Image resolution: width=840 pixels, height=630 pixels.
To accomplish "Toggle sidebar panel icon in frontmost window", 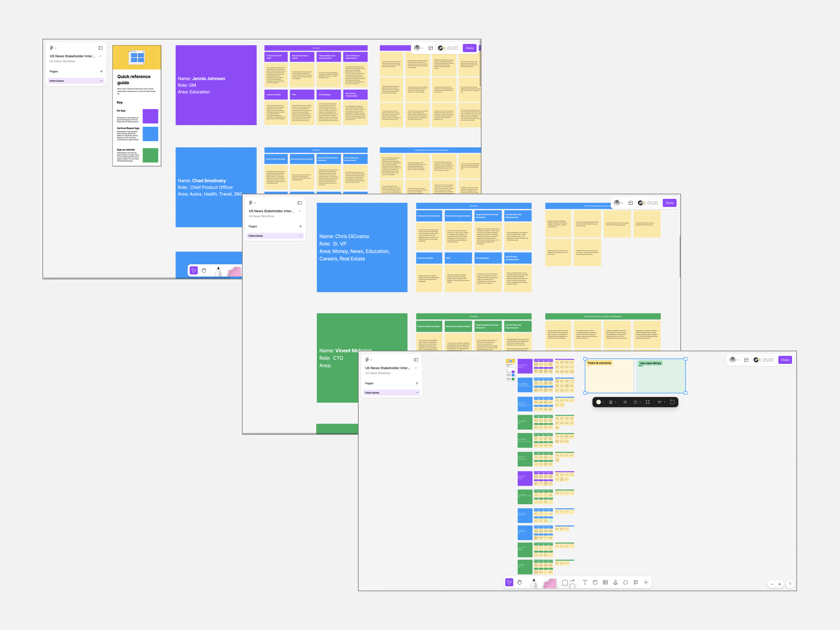I will (416, 360).
